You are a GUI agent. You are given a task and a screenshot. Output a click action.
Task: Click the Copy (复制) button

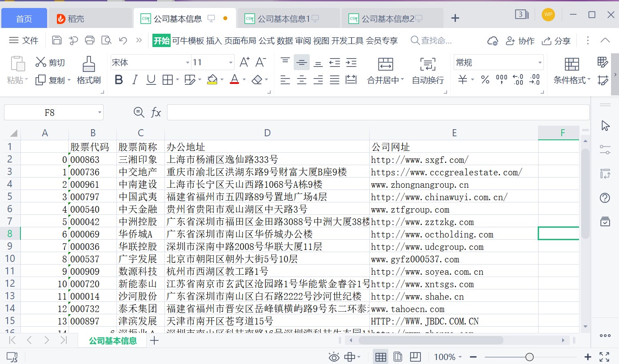click(x=50, y=80)
